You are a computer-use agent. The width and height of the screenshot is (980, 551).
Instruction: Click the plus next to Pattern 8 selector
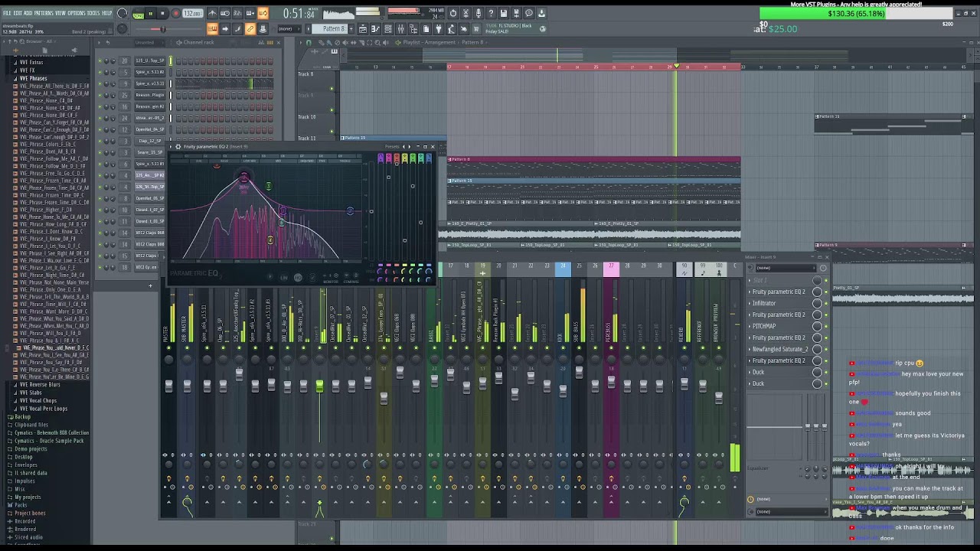pyautogui.click(x=351, y=29)
